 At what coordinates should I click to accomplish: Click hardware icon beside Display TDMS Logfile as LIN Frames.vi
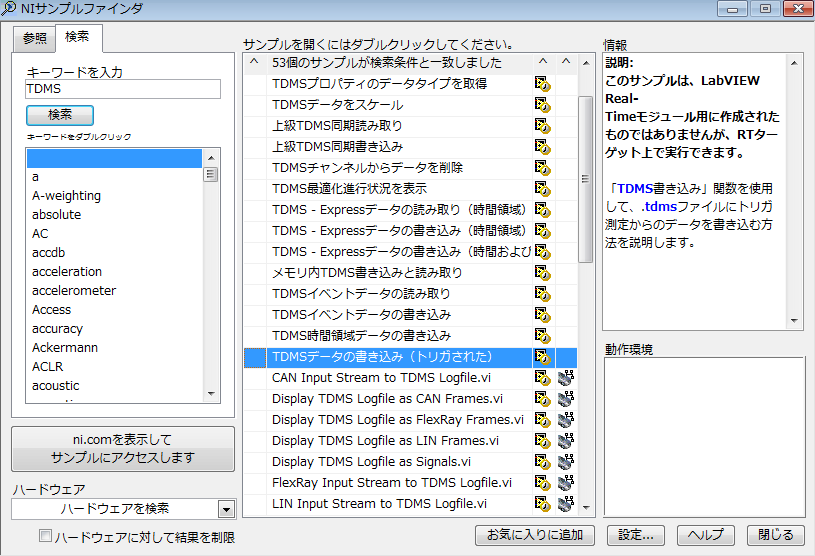(566, 441)
